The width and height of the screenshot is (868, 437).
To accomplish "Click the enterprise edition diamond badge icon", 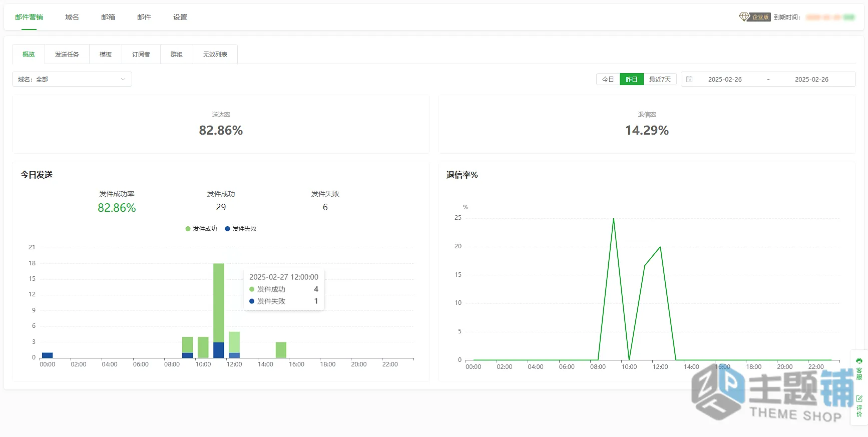I will coord(744,17).
